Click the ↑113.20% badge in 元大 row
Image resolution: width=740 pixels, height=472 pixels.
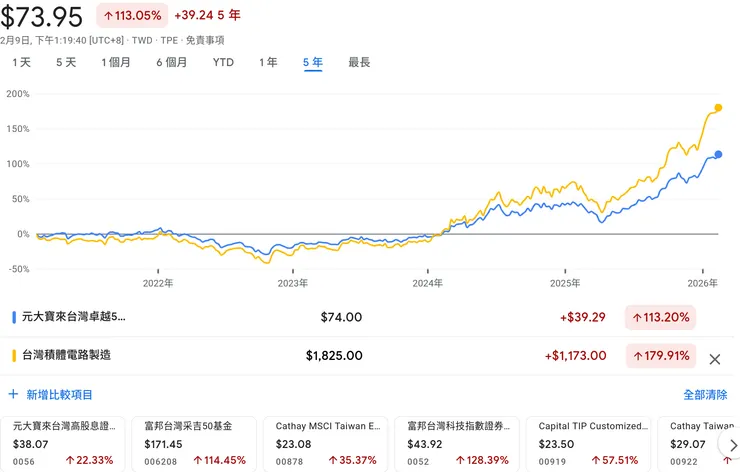[660, 317]
